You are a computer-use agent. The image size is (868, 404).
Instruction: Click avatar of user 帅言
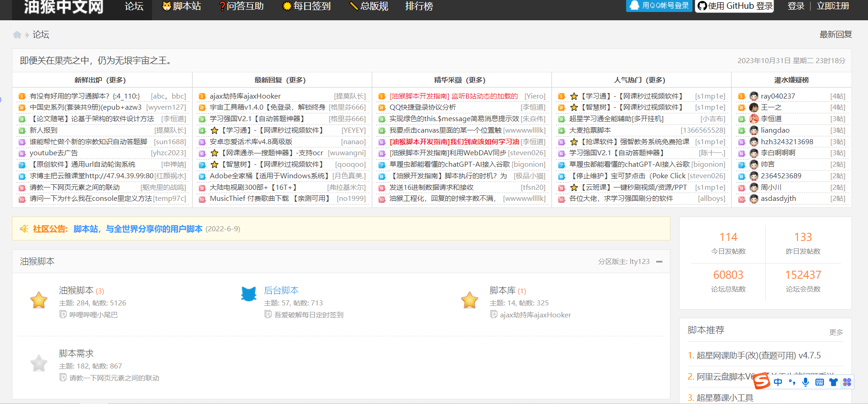[x=754, y=164]
